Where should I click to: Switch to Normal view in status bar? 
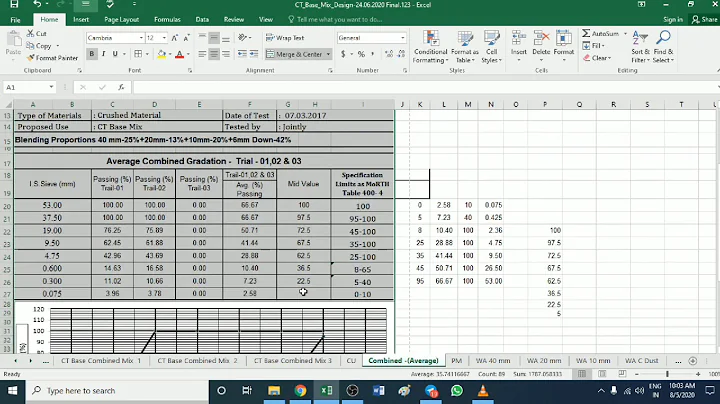pyautogui.click(x=582, y=374)
